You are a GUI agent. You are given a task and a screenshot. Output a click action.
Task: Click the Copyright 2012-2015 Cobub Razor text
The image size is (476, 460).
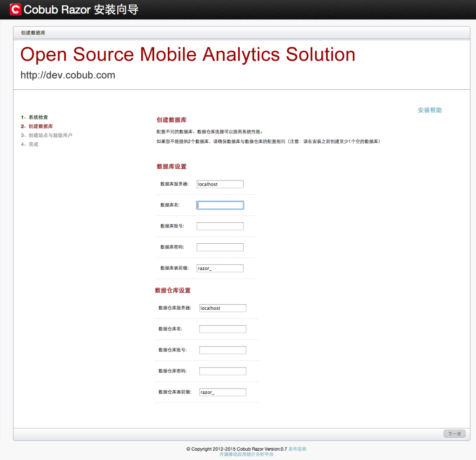point(237,449)
